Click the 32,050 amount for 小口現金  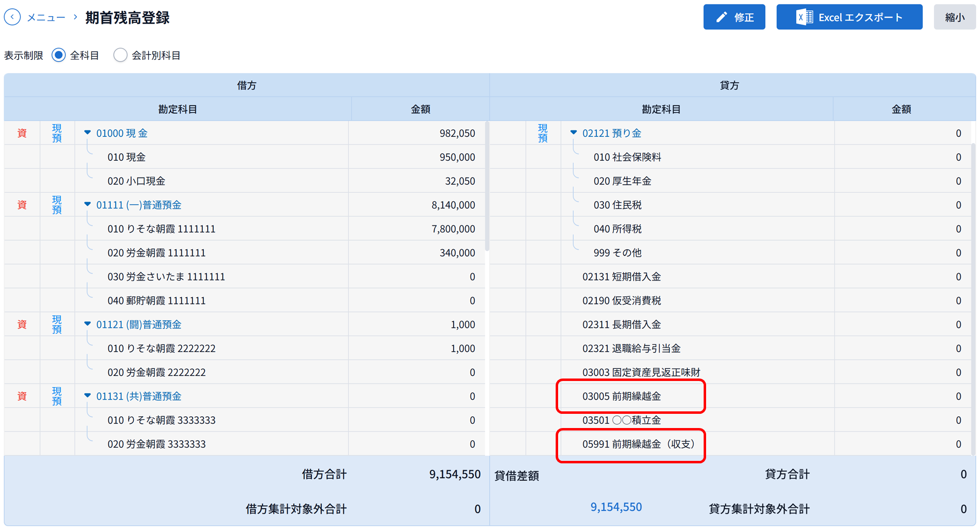tap(460, 181)
